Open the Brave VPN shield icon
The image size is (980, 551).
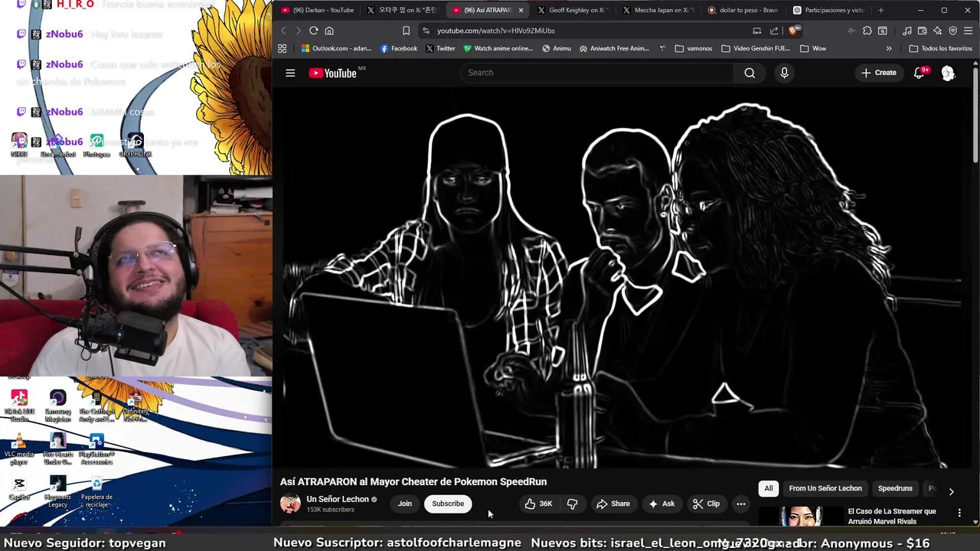[x=952, y=31]
